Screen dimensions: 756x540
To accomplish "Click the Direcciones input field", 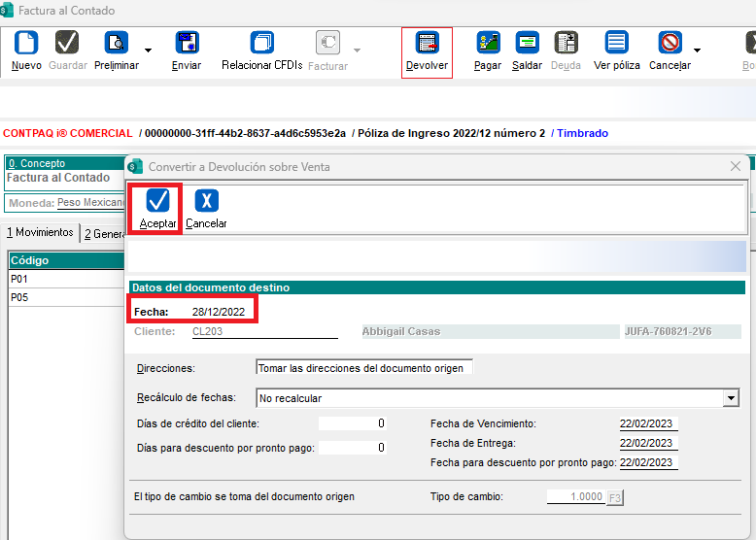I will coord(364,368).
